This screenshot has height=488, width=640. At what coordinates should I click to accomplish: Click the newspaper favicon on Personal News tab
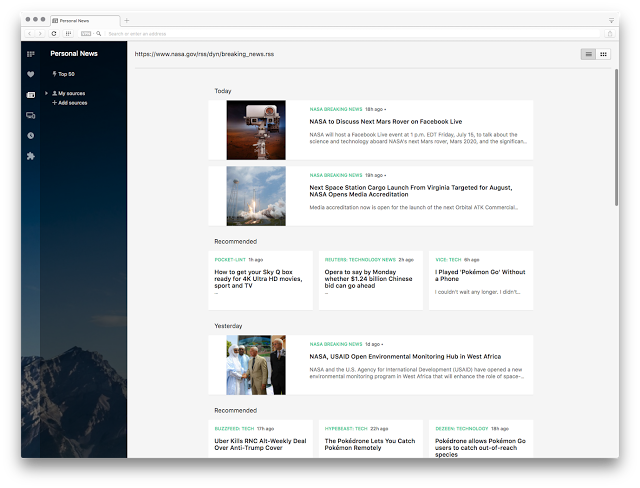click(x=55, y=20)
